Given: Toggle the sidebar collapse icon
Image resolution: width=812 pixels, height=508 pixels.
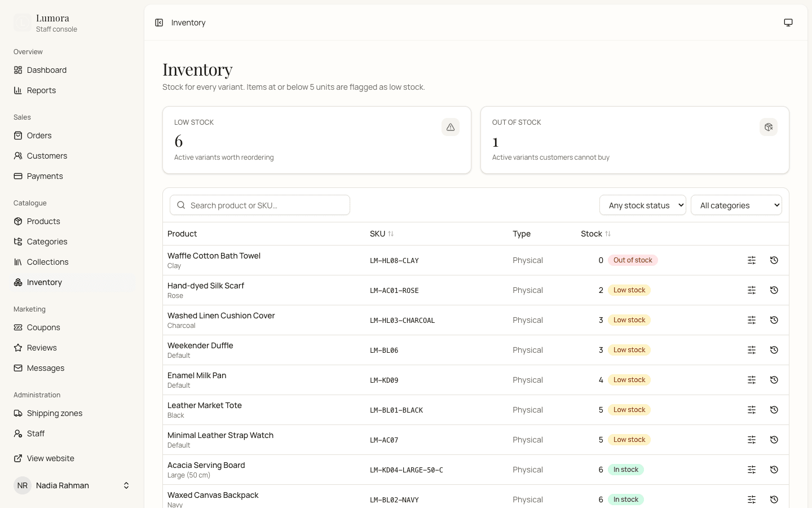Looking at the screenshot, I should pos(159,23).
